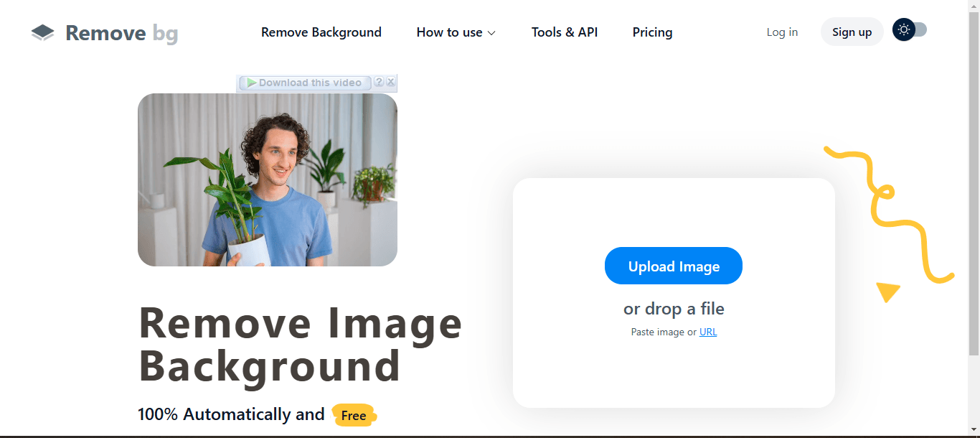Sign up for an account
The width and height of the screenshot is (980, 438).
pos(852,32)
